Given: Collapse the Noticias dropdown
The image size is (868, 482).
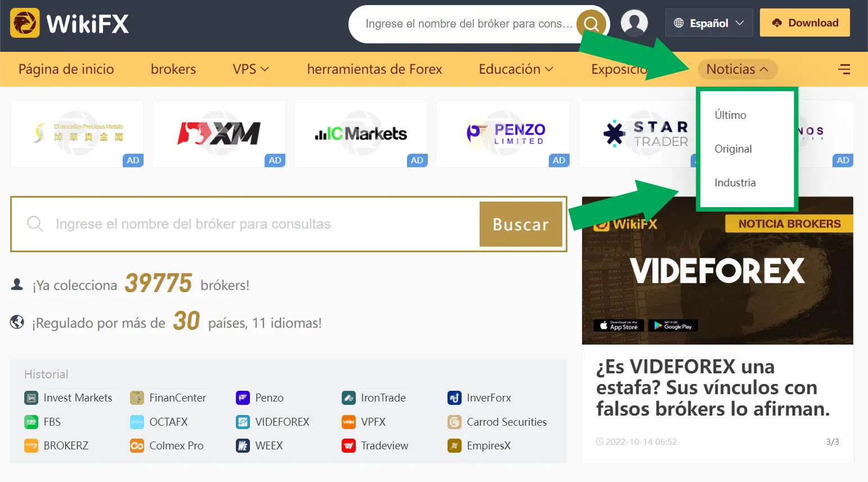Looking at the screenshot, I should (737, 69).
